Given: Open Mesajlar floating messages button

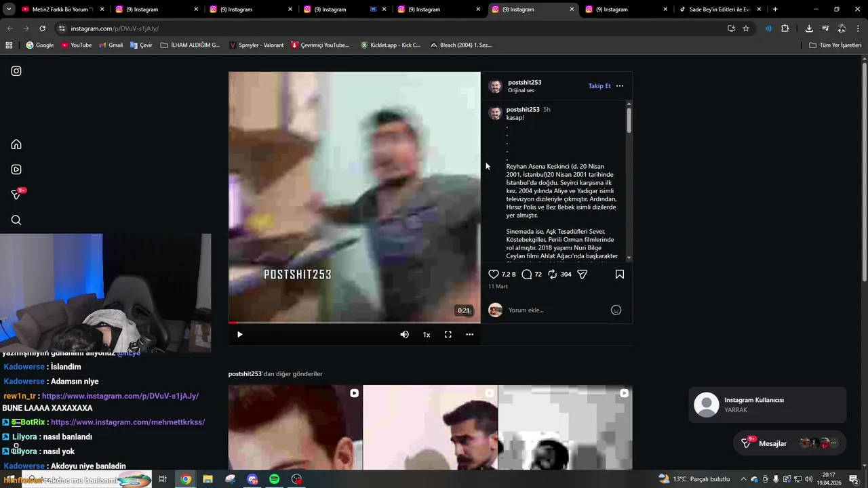Looking at the screenshot, I should [789, 443].
